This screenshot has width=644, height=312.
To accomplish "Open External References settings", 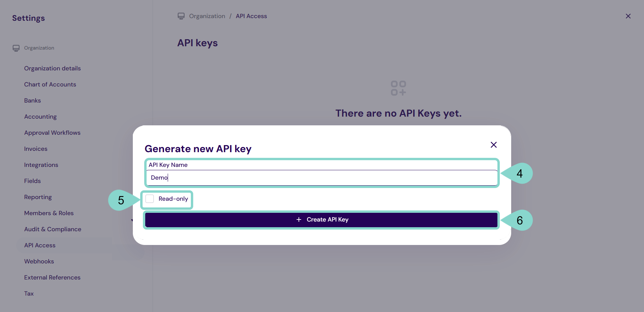I will pyautogui.click(x=52, y=277).
